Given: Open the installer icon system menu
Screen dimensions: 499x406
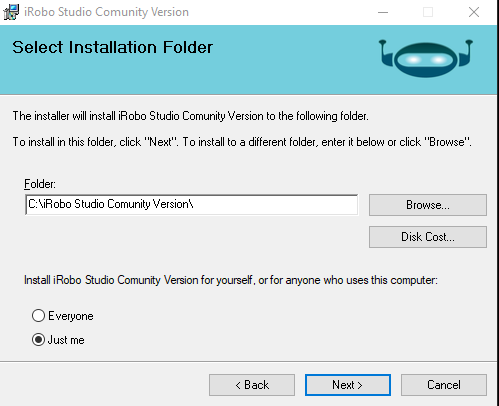Looking at the screenshot, I should [x=11, y=12].
